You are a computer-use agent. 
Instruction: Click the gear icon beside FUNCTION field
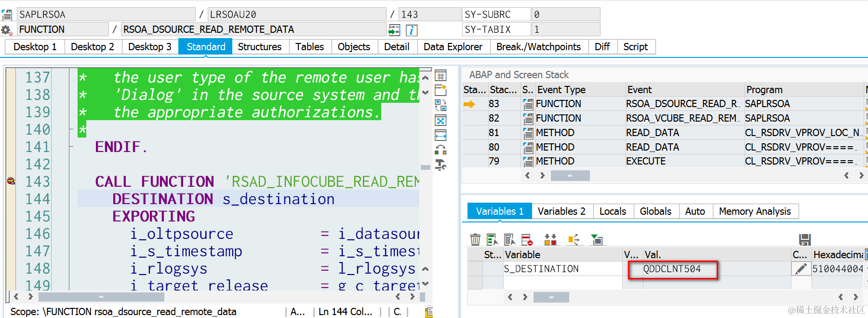coord(7,30)
